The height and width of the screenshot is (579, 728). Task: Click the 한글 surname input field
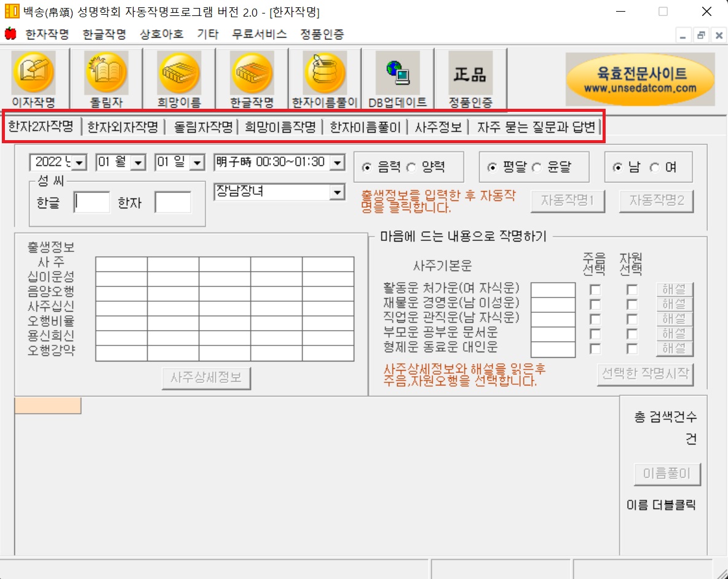click(x=92, y=202)
